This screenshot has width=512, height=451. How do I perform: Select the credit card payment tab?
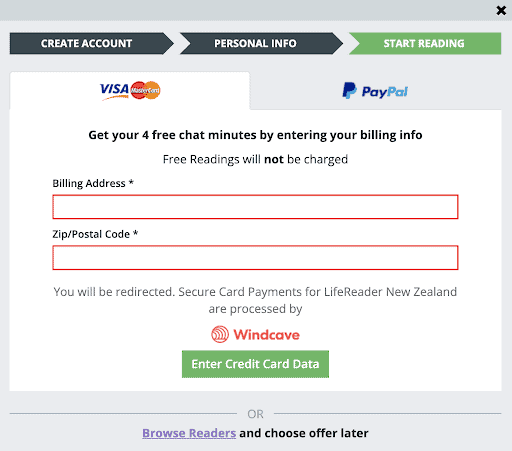[x=130, y=90]
